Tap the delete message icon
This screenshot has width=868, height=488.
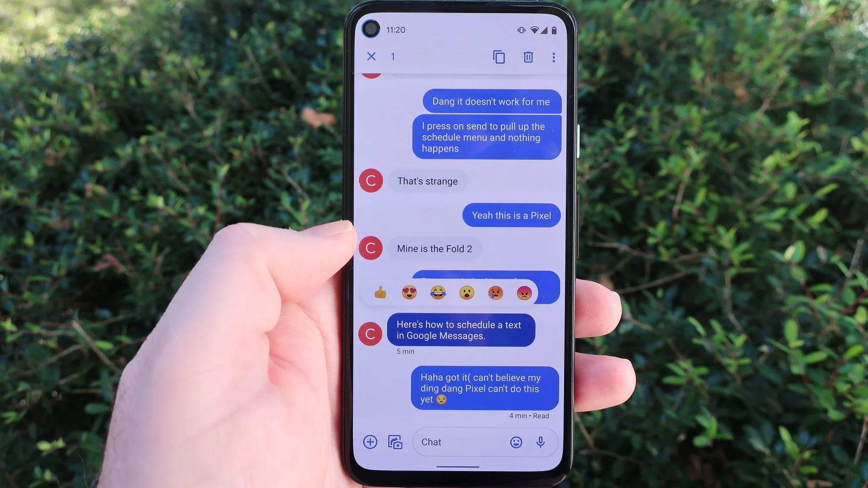(x=529, y=56)
